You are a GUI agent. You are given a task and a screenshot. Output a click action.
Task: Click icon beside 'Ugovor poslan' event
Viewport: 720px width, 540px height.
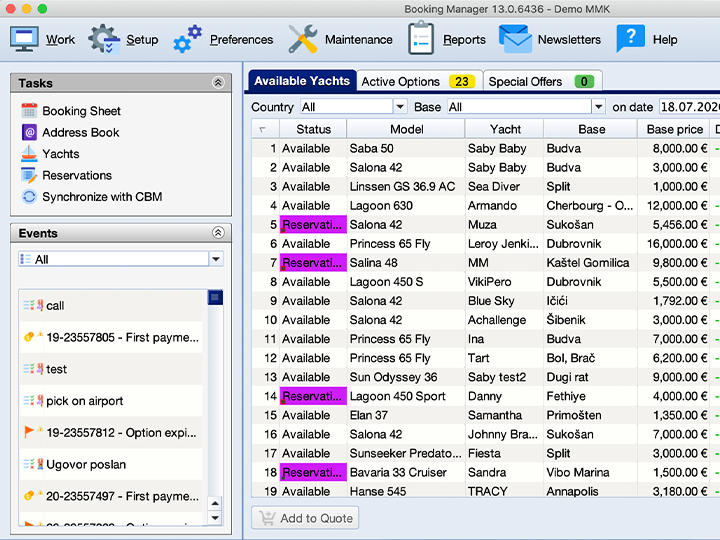tap(34, 464)
